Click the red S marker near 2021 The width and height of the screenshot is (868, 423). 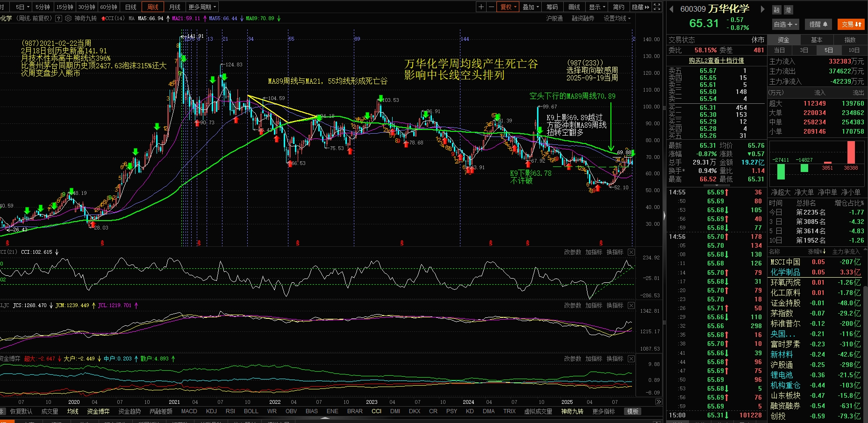coord(199,243)
